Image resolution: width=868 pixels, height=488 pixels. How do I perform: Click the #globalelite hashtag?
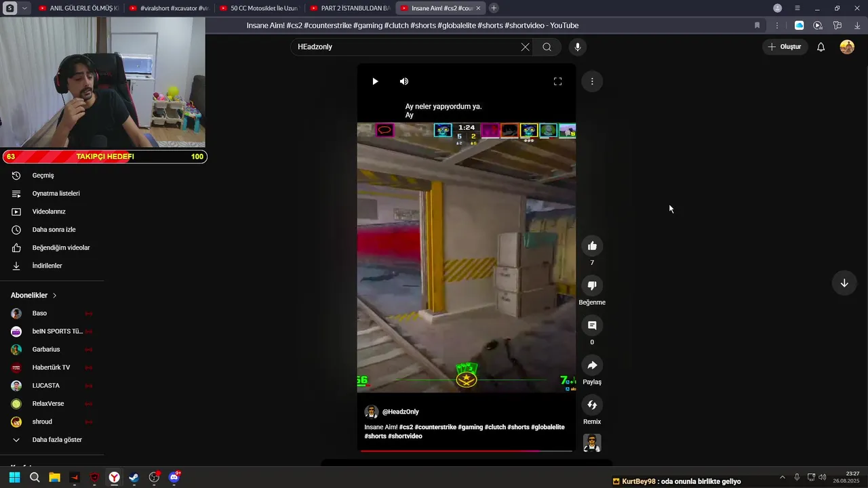point(548,428)
